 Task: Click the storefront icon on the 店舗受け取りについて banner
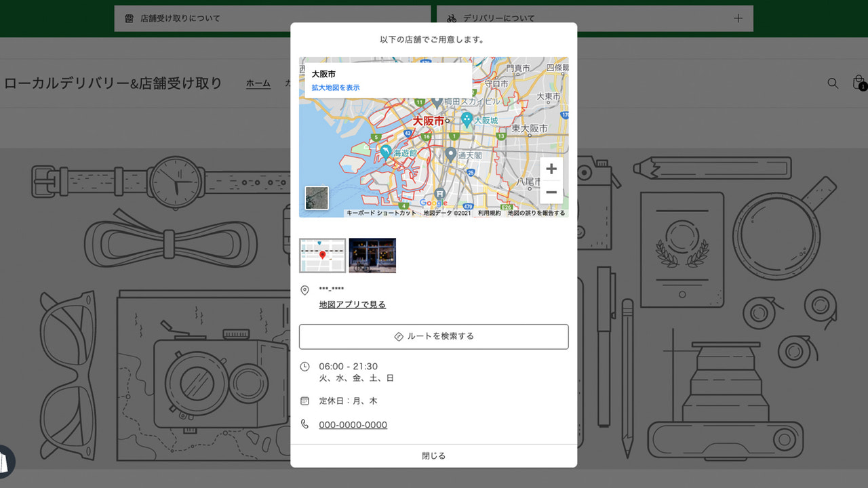(130, 18)
